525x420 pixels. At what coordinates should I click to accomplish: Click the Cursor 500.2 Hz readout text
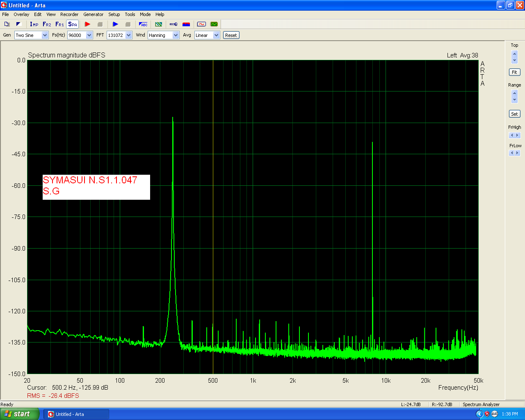point(68,388)
